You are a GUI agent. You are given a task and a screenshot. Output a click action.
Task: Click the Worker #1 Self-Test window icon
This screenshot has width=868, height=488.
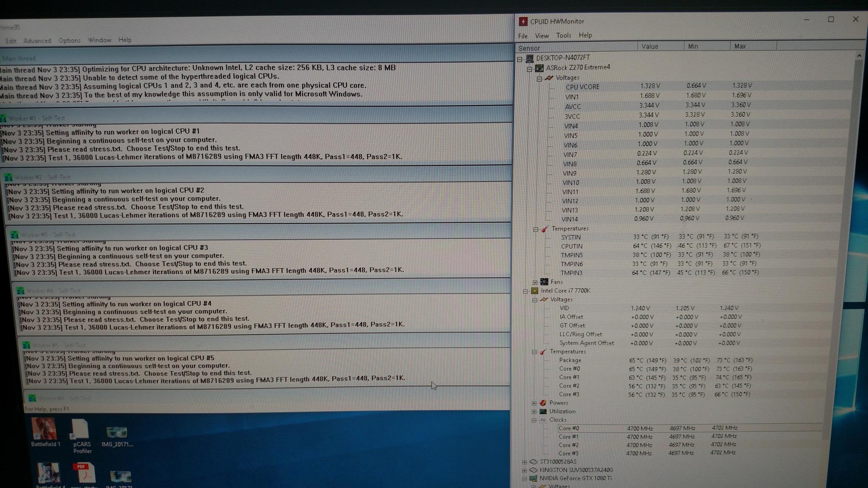point(3,119)
